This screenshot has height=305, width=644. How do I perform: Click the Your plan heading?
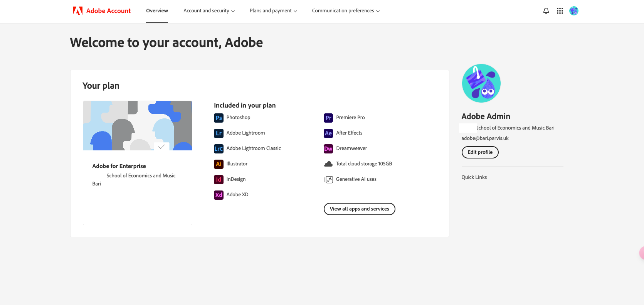click(x=101, y=86)
